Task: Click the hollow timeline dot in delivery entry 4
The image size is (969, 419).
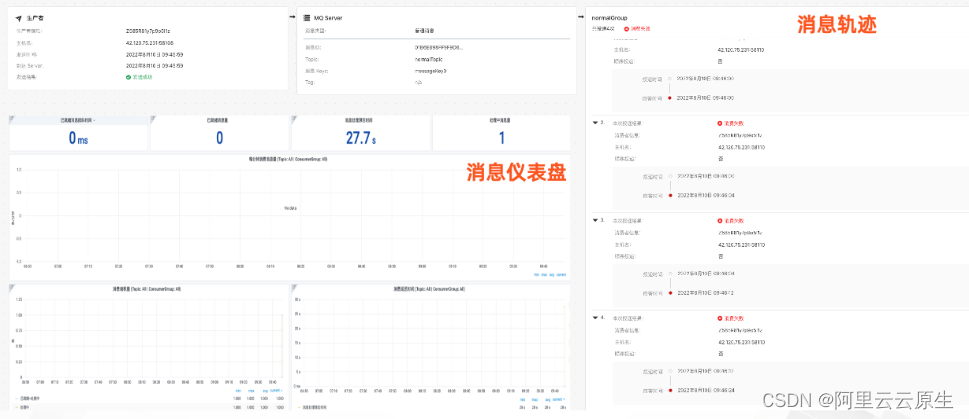Action: click(x=670, y=371)
